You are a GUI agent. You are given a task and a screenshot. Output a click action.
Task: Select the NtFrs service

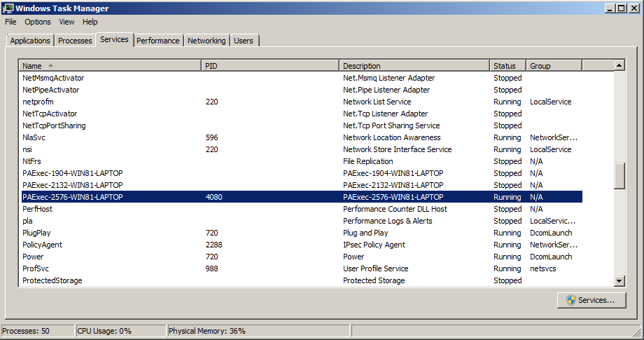[x=31, y=161]
